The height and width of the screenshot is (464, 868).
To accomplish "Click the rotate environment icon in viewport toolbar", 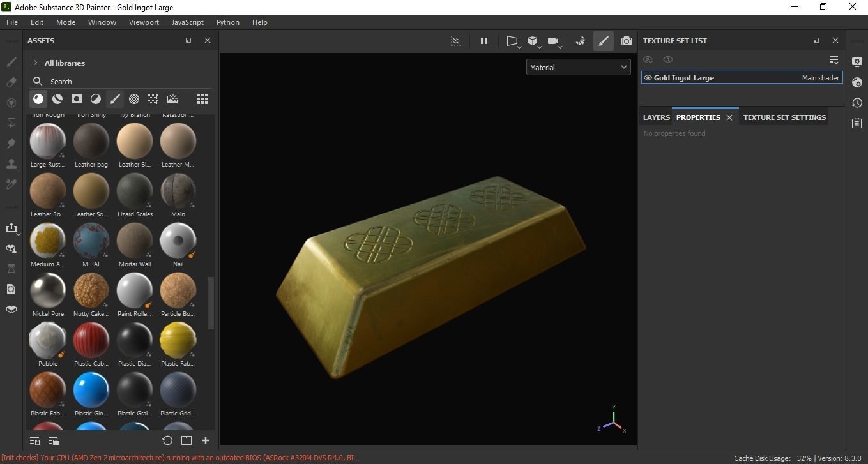I will (580, 41).
